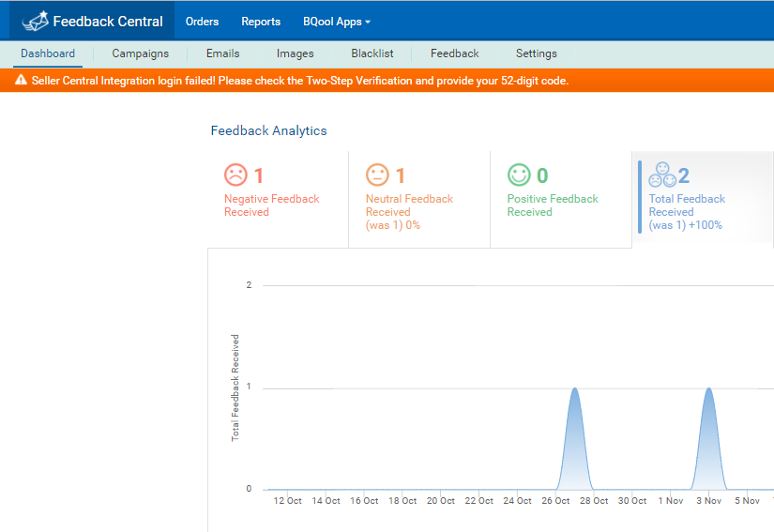The width and height of the screenshot is (774, 532).
Task: Go to the Emails tab
Action: tap(222, 53)
